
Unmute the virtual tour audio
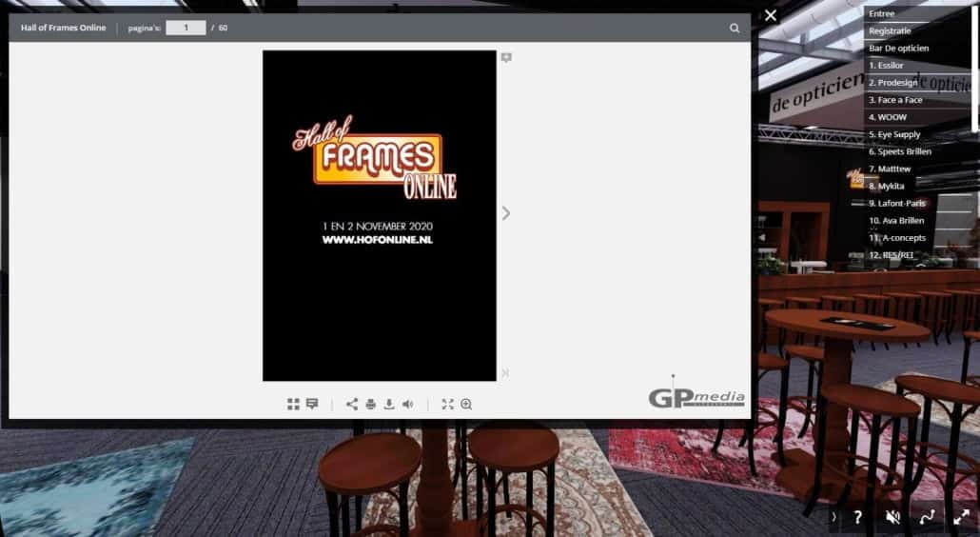pyautogui.click(x=892, y=517)
